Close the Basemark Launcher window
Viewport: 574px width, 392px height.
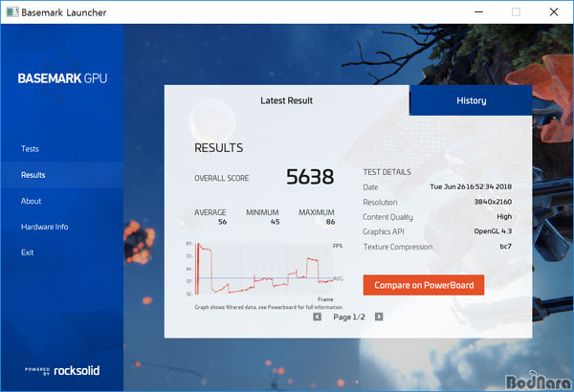(x=554, y=12)
